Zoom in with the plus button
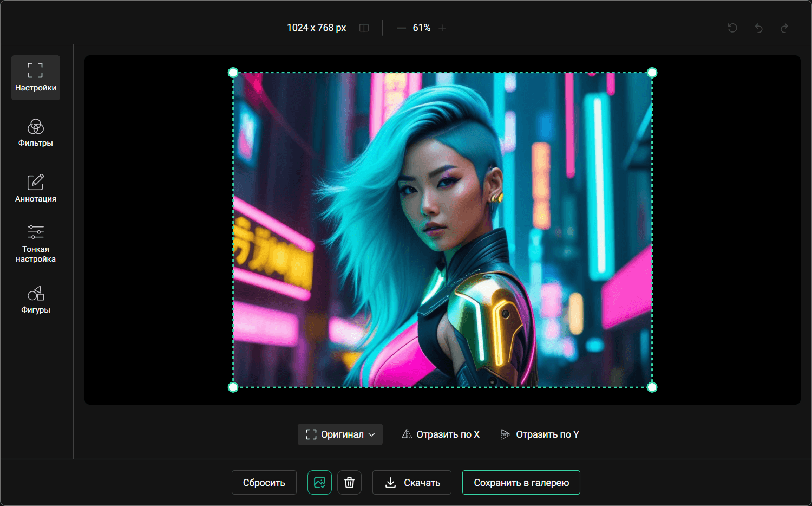This screenshot has height=506, width=812. 442,28
